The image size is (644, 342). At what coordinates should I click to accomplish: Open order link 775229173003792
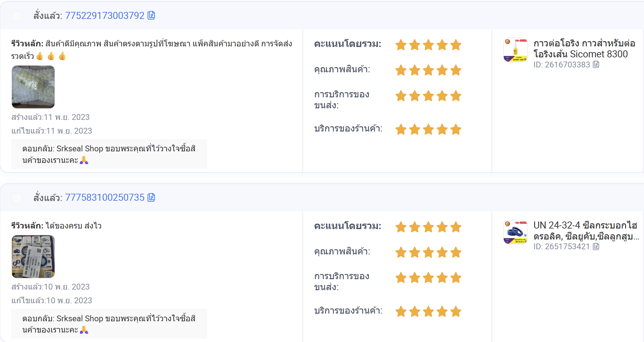[105, 16]
